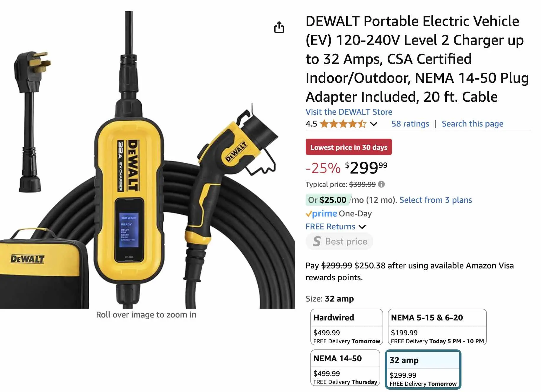Open Select from 3 plans link
The width and height of the screenshot is (541, 392).
tap(435, 200)
